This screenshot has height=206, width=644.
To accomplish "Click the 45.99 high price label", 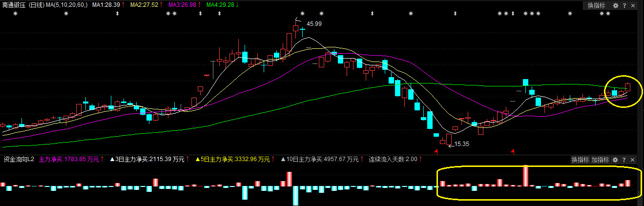I will coord(314,23).
